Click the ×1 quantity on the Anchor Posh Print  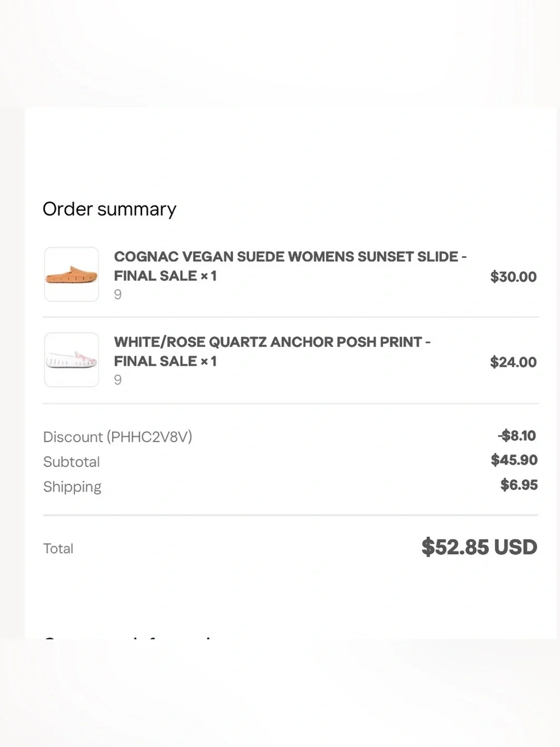point(209,361)
